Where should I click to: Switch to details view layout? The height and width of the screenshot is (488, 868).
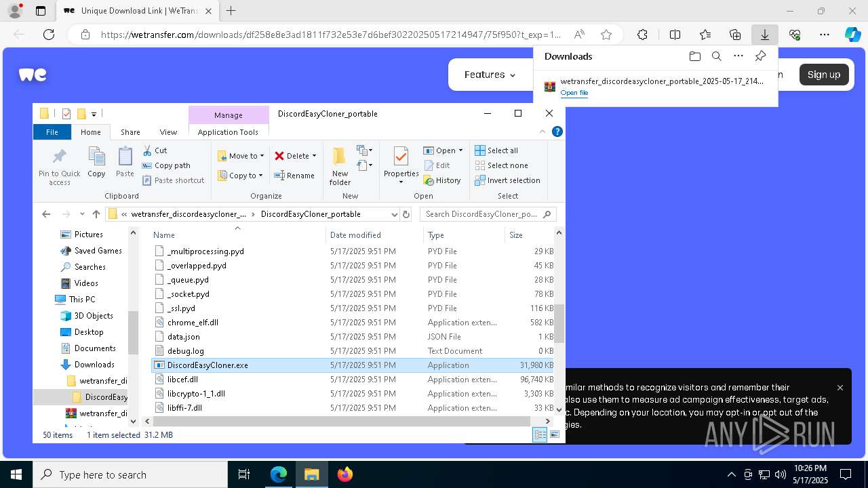tap(540, 435)
